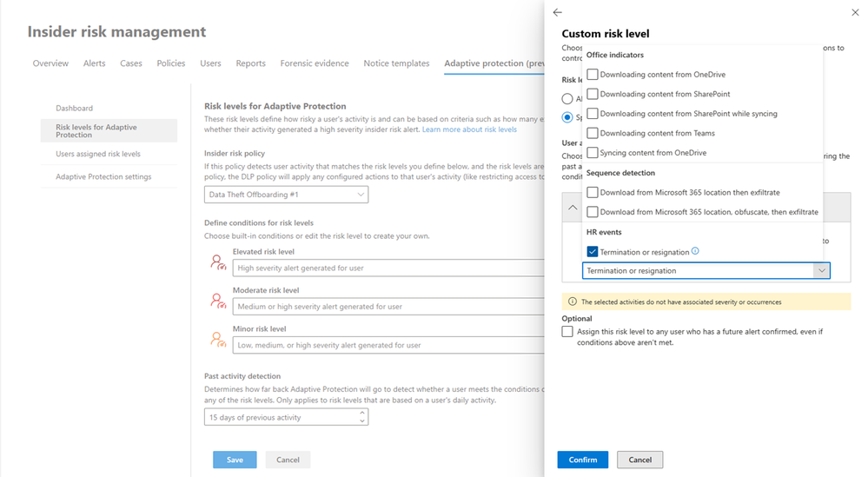Screen dimensions: 868x477
Task: Click Cancel next to Save button
Action: pyautogui.click(x=288, y=460)
